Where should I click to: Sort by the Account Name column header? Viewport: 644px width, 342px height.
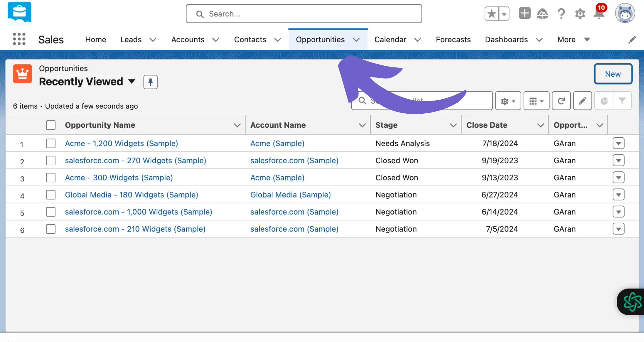(278, 125)
